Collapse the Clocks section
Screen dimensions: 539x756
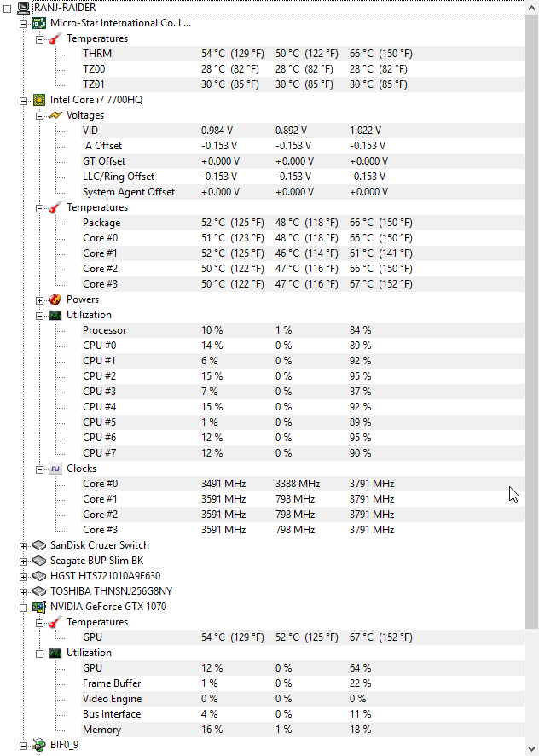(x=39, y=468)
